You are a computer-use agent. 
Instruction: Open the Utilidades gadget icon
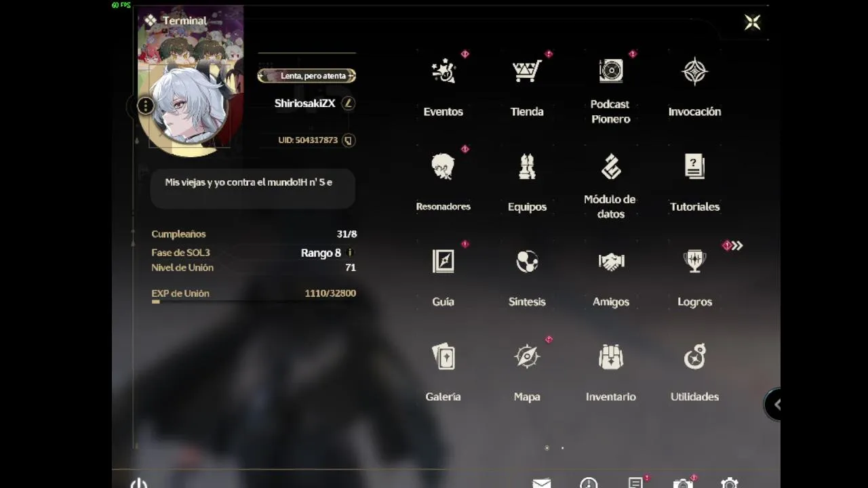[695, 357]
